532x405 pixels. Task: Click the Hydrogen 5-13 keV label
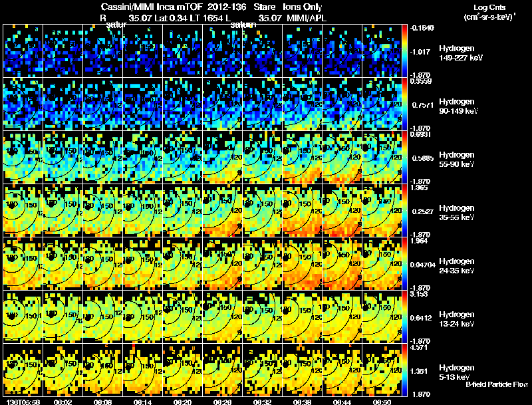457,372
